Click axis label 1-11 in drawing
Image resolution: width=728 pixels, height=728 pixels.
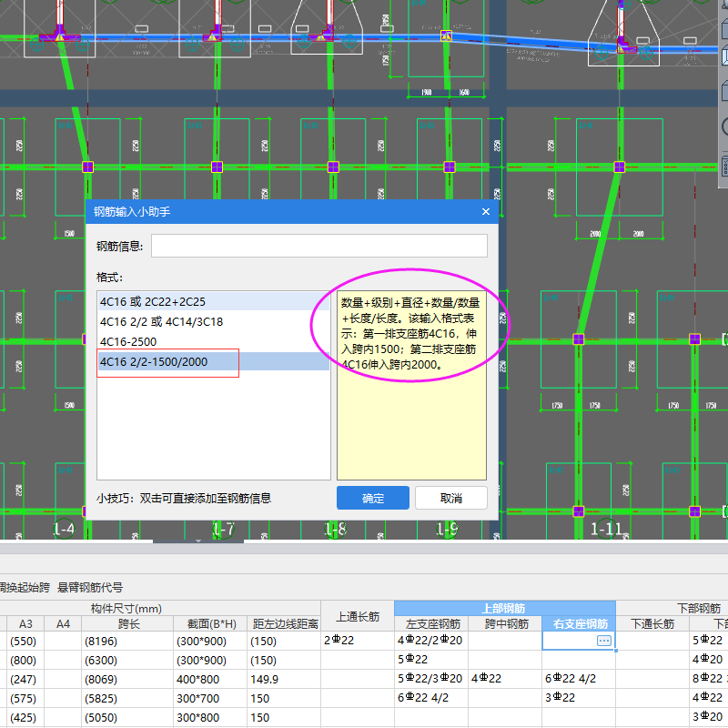pos(606,529)
